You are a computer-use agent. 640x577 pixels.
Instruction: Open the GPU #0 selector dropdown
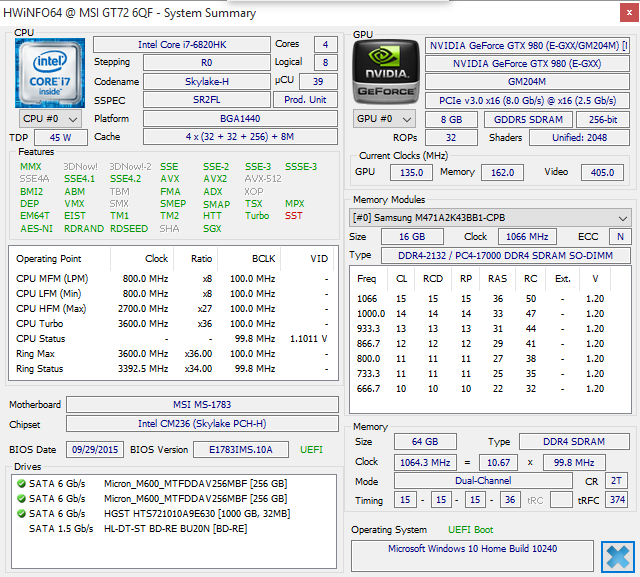coord(384,119)
